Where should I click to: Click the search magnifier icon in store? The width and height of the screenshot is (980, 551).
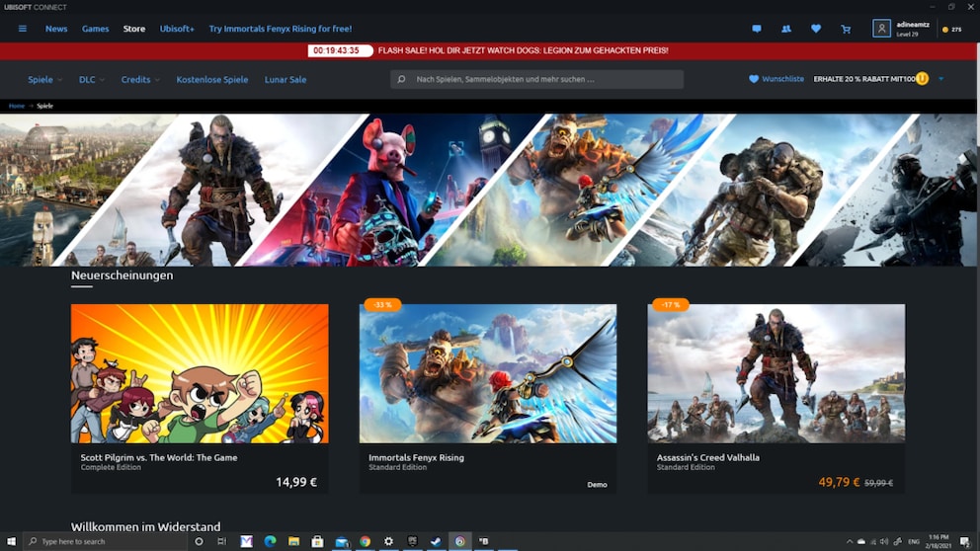401,79
